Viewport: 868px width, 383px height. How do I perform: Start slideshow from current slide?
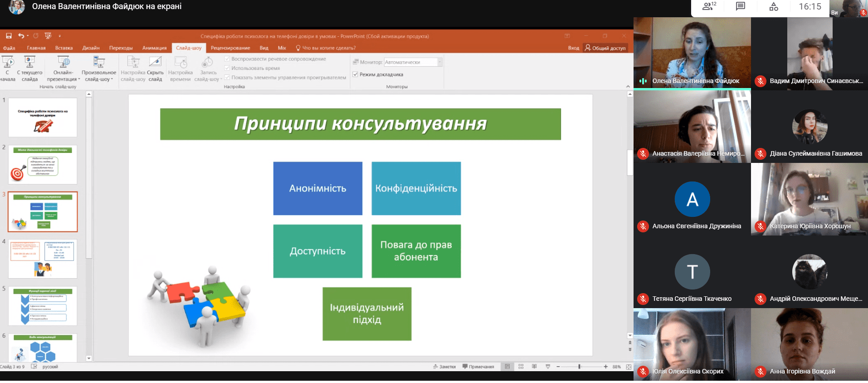[x=29, y=69]
